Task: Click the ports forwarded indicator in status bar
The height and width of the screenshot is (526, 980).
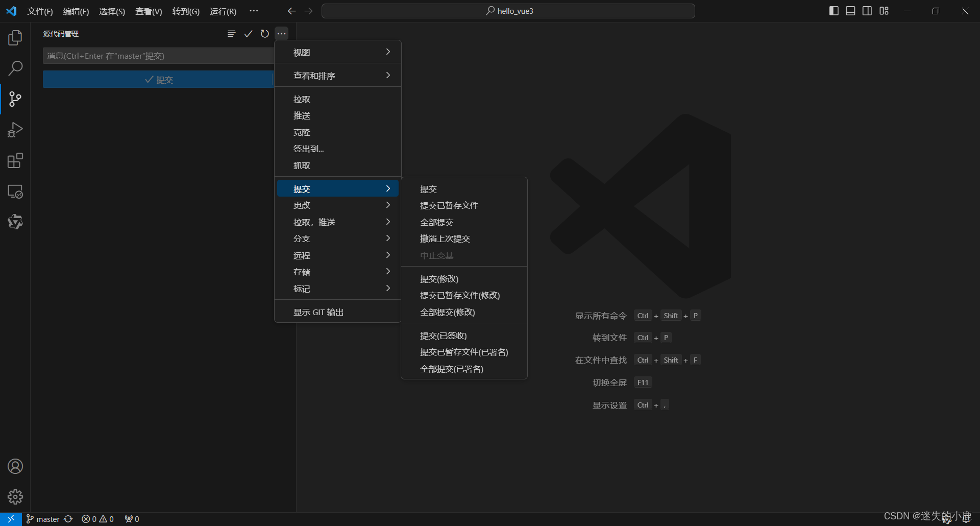Action: click(132, 519)
